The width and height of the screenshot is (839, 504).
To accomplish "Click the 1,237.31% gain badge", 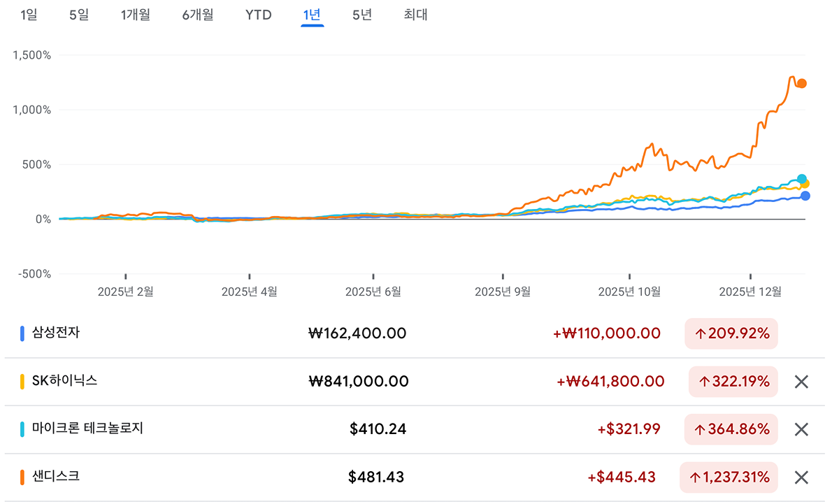I will 729,477.
